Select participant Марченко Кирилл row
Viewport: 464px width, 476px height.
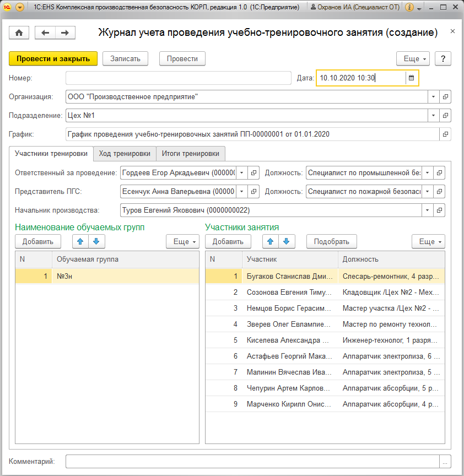click(x=325, y=404)
